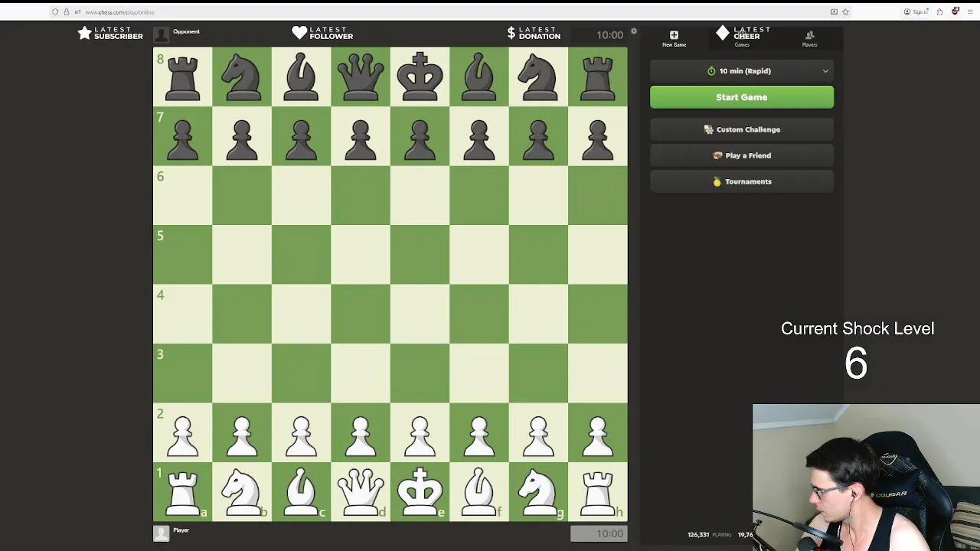The height and width of the screenshot is (551, 980).
Task: Choose Play a Friend
Action: (742, 155)
